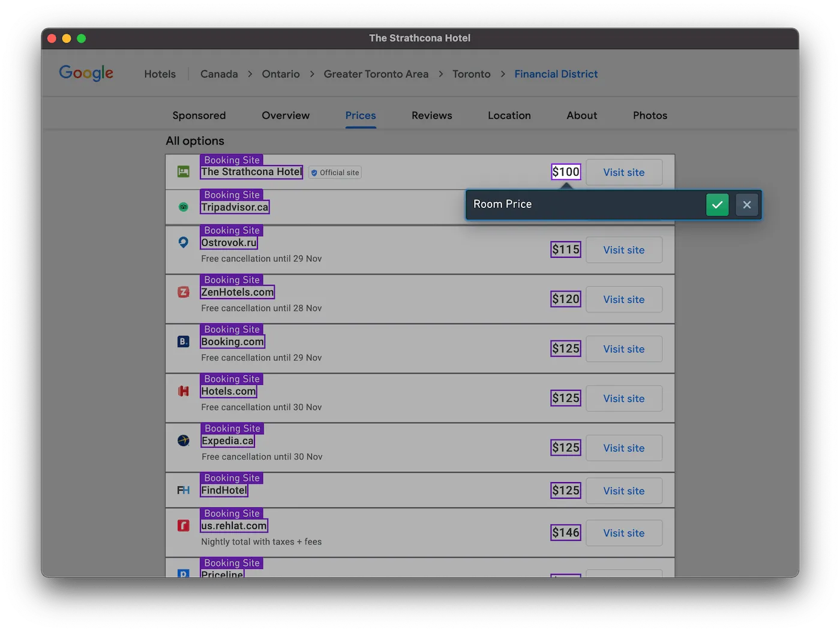Visit site for ZenHotels.com

click(x=624, y=299)
